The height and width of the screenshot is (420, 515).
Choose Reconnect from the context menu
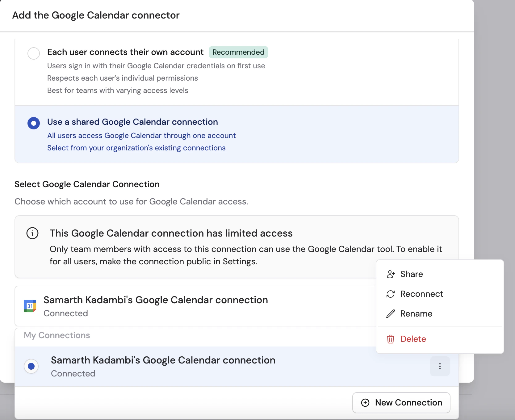click(x=421, y=294)
